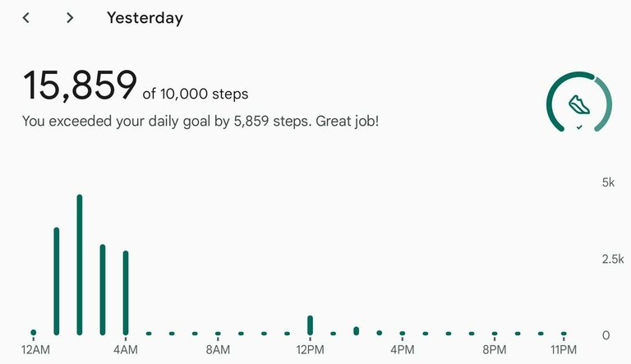Click the 8AM timeline marker
Screen dimensions: 631x364
click(218, 349)
